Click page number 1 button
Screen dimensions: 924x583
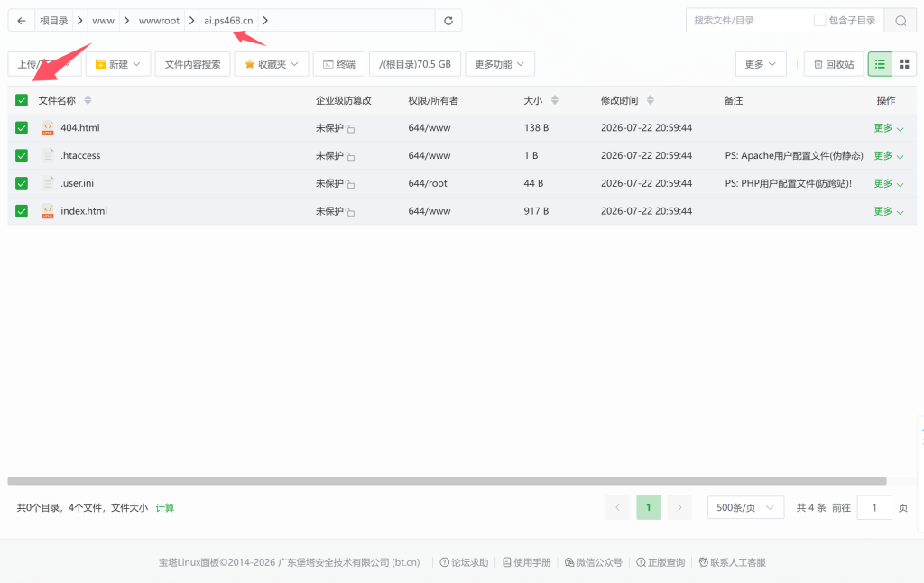point(649,507)
